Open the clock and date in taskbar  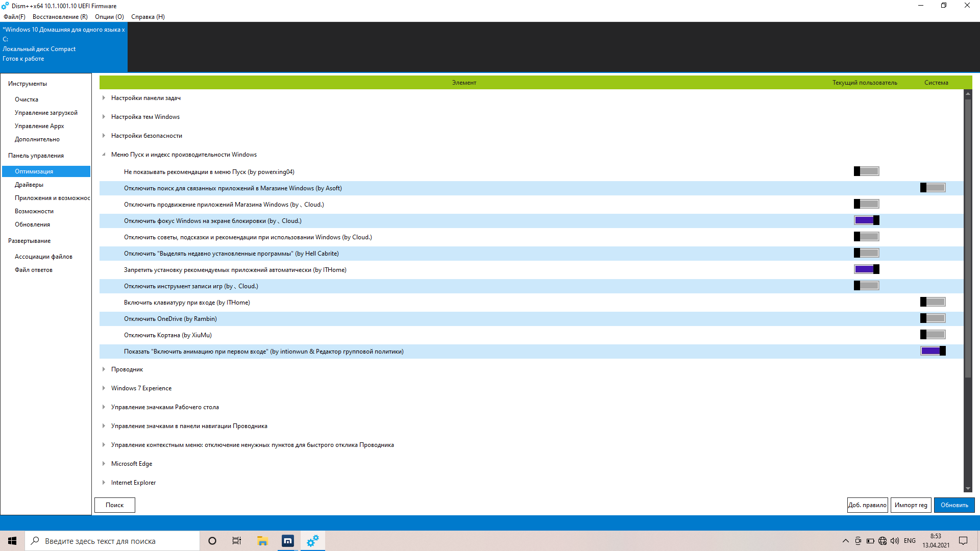click(936, 541)
